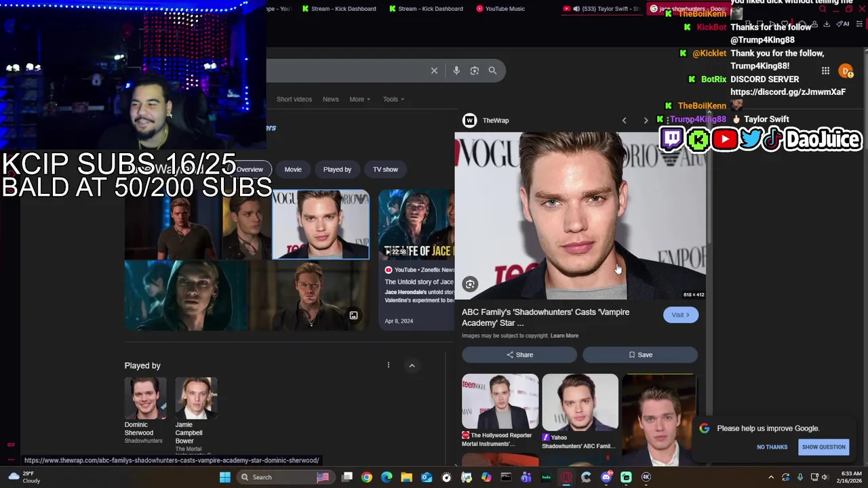Go to previous image in preview panel

click(624, 121)
